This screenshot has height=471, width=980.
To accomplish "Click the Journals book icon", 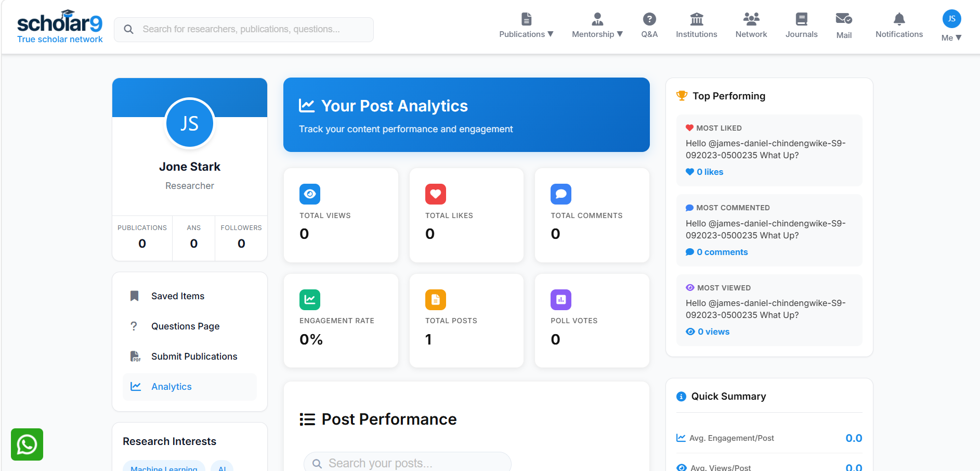I will click(x=801, y=19).
